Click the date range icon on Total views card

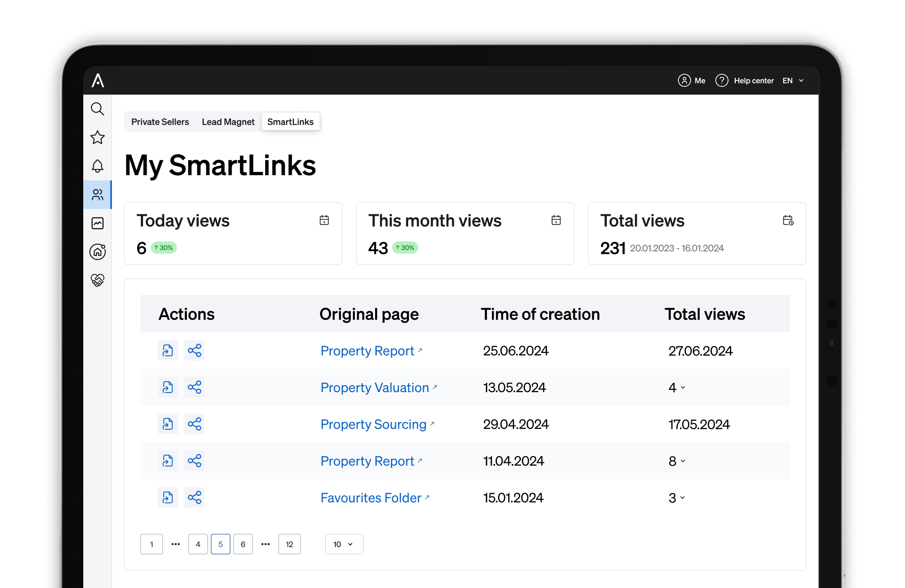pos(787,221)
